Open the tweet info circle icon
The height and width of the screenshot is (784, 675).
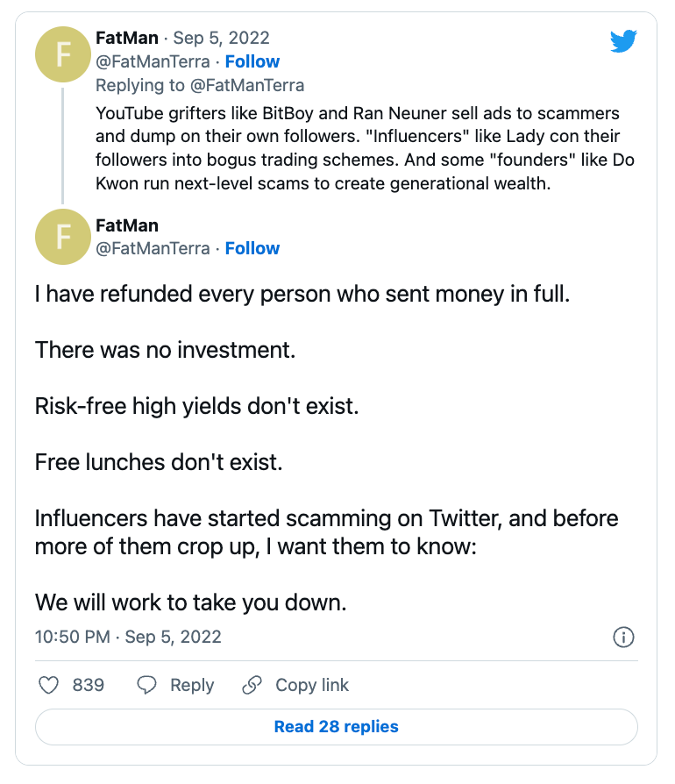623,637
